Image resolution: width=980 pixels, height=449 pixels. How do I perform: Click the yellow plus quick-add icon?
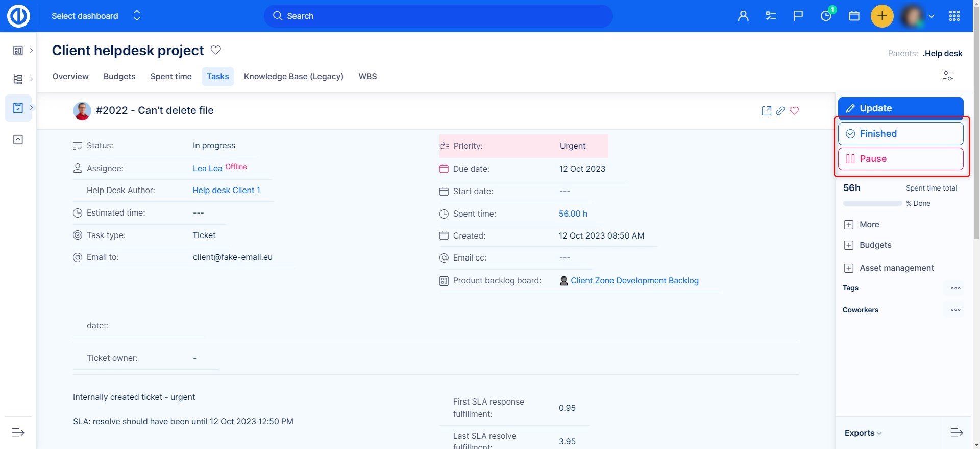pos(881,16)
